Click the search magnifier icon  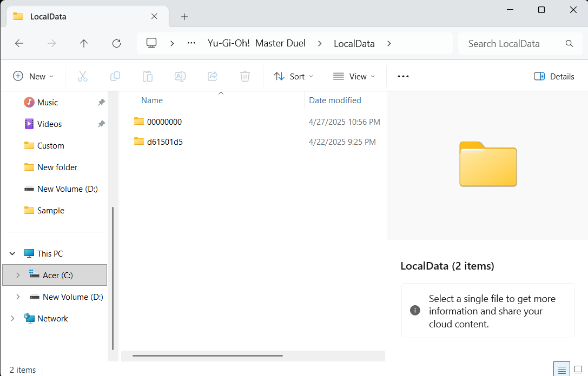click(x=569, y=43)
